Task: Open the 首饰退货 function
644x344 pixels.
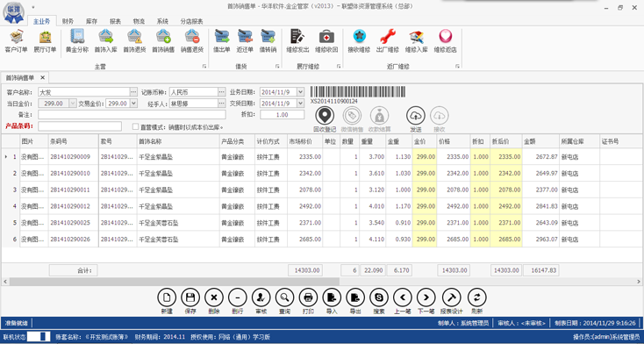Action: click(134, 41)
